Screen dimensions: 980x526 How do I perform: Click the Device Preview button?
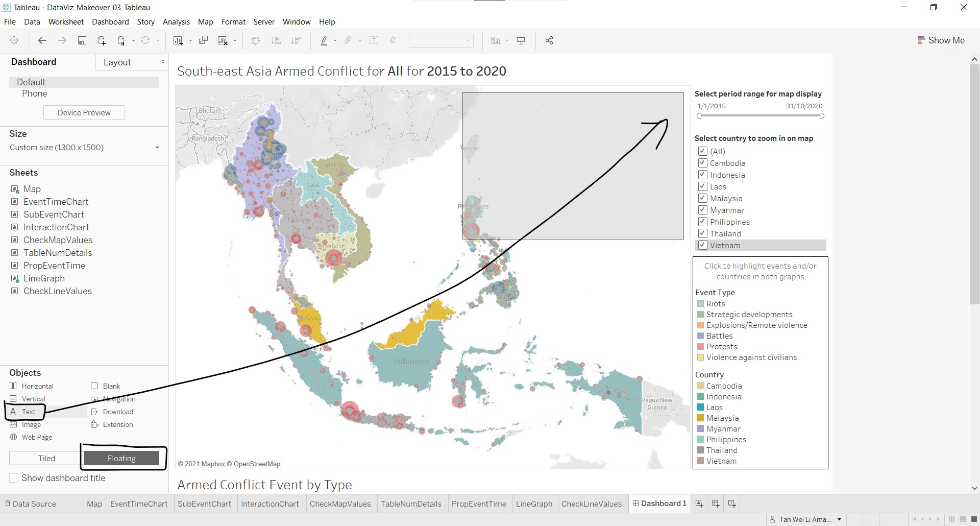(x=84, y=113)
